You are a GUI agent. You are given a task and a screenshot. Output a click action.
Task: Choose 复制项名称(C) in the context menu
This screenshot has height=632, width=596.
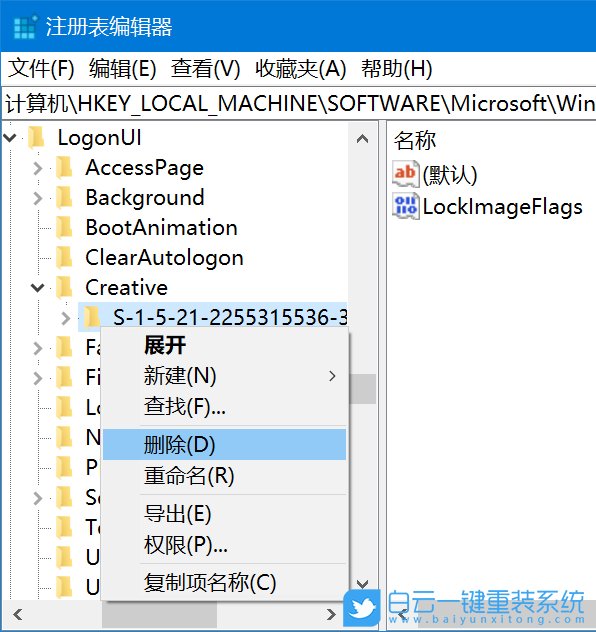coord(224,583)
